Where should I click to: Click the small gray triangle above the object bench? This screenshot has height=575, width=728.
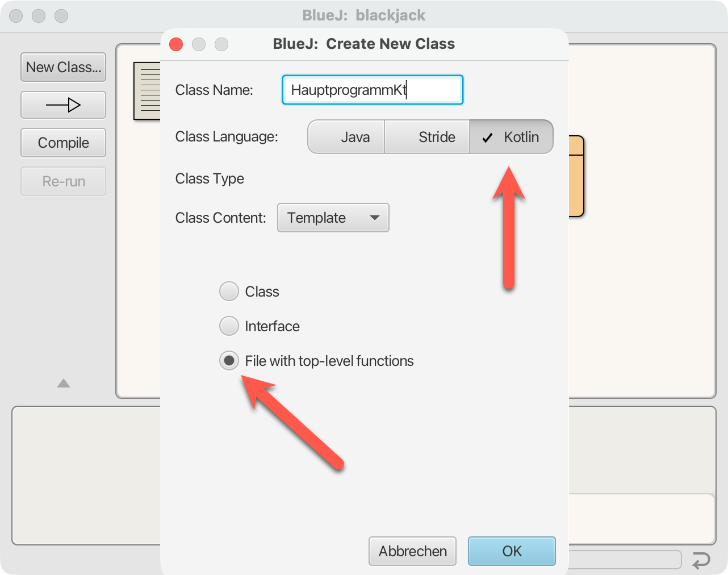point(64,384)
